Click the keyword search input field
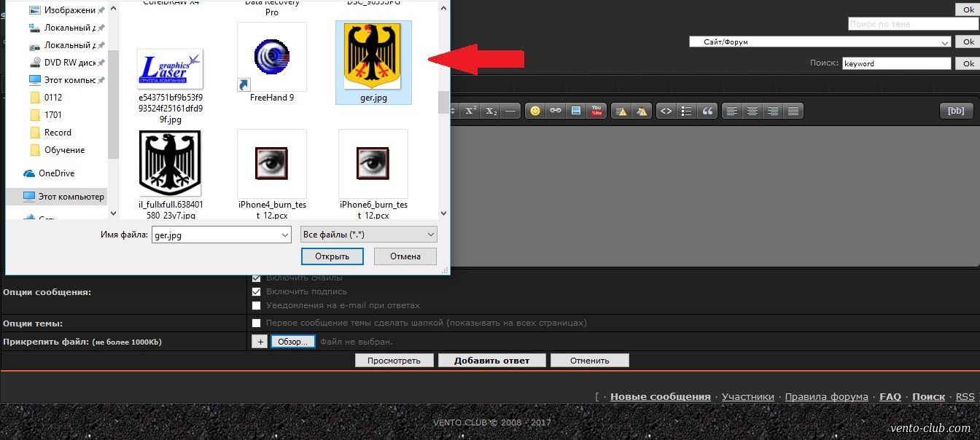The image size is (980, 440). point(897,63)
